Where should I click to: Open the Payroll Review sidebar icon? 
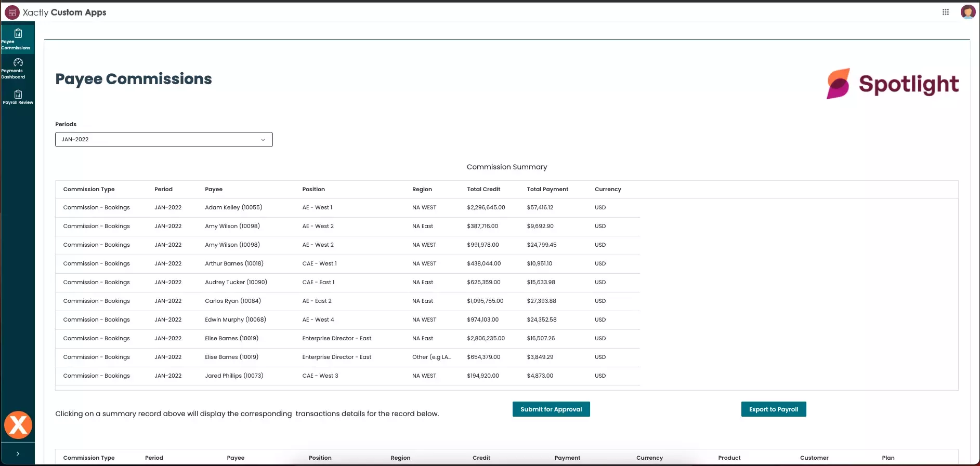18,97
